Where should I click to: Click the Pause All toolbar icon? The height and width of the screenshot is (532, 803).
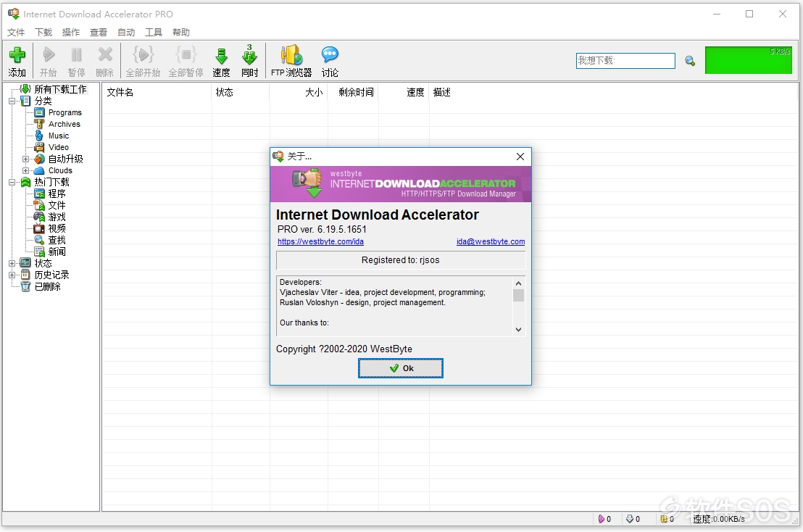pos(186,54)
